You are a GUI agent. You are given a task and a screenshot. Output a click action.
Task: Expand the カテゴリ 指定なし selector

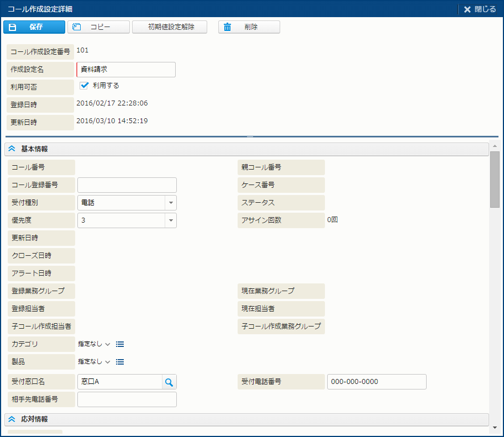point(94,344)
